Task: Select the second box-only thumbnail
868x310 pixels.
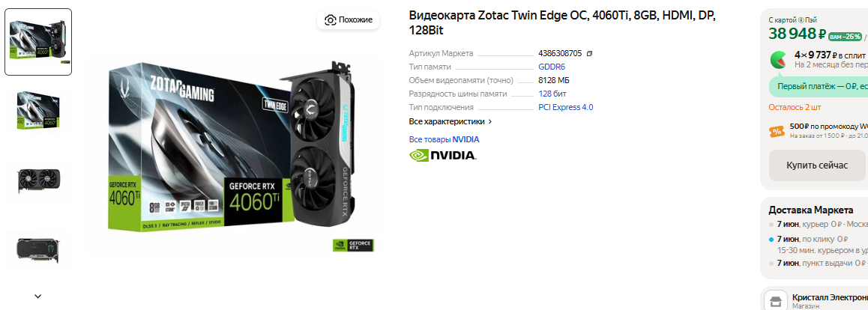Action: point(38,111)
